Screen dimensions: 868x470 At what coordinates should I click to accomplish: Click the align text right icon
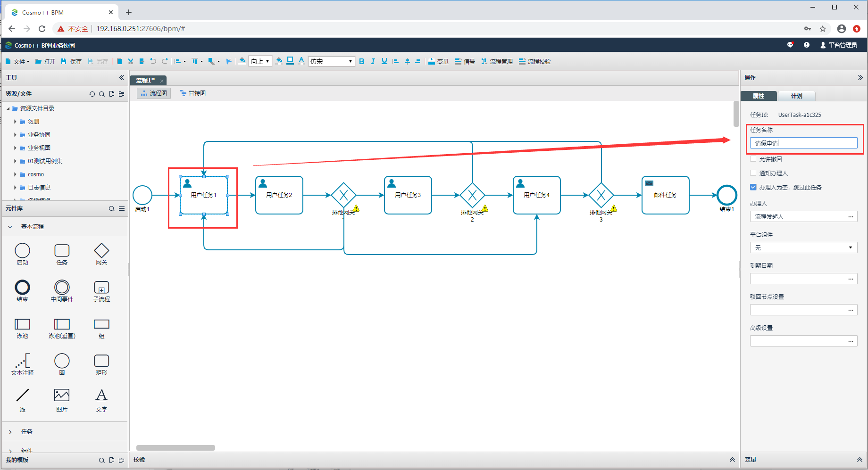click(418, 61)
